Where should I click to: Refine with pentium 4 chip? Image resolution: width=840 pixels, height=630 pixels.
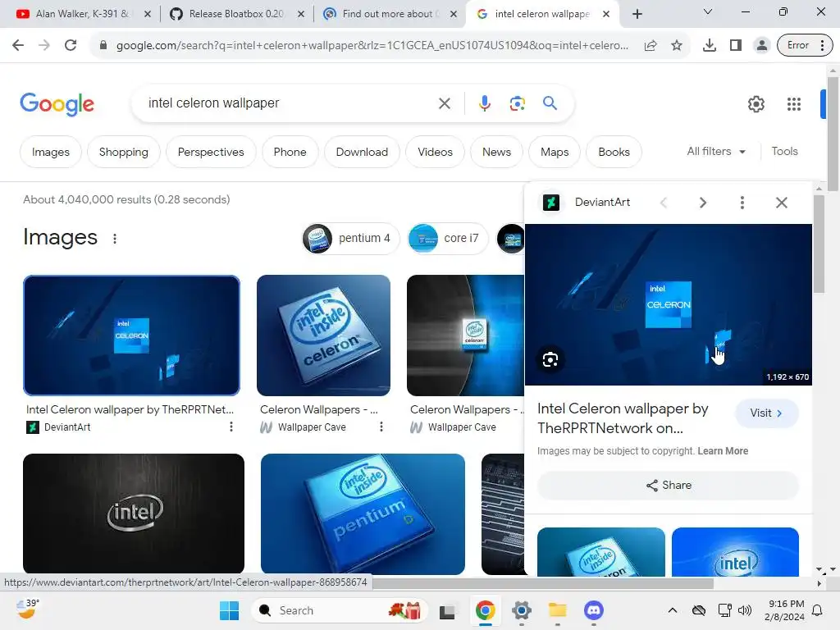pos(350,239)
